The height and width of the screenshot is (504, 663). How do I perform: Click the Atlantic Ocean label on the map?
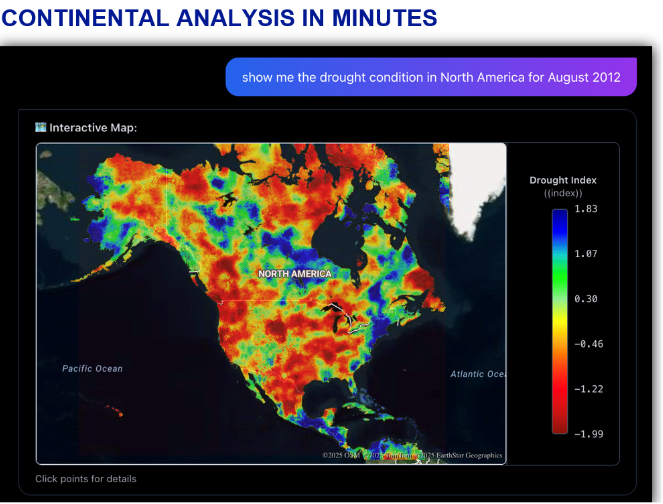coord(478,374)
